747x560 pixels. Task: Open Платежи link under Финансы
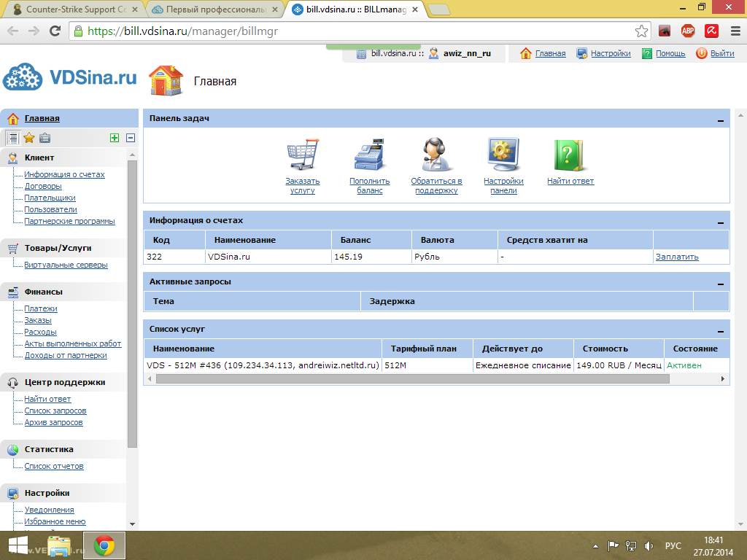pyautogui.click(x=41, y=309)
